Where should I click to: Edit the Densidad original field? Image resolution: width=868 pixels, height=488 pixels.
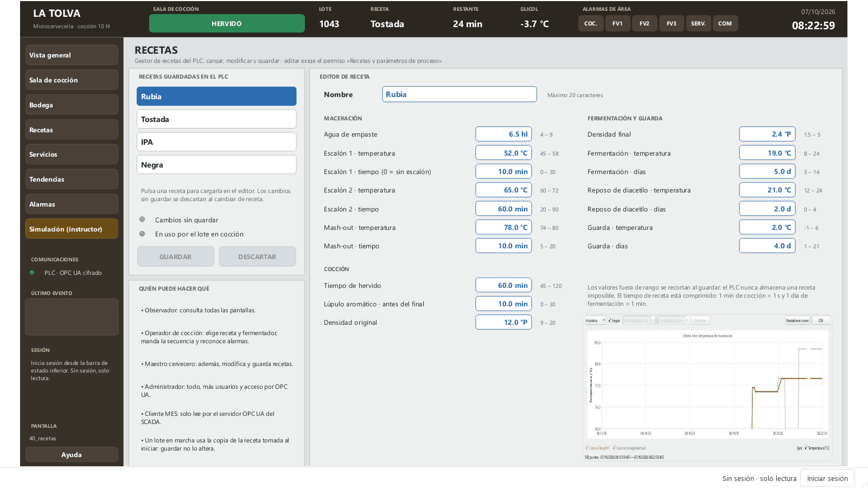[x=503, y=322]
